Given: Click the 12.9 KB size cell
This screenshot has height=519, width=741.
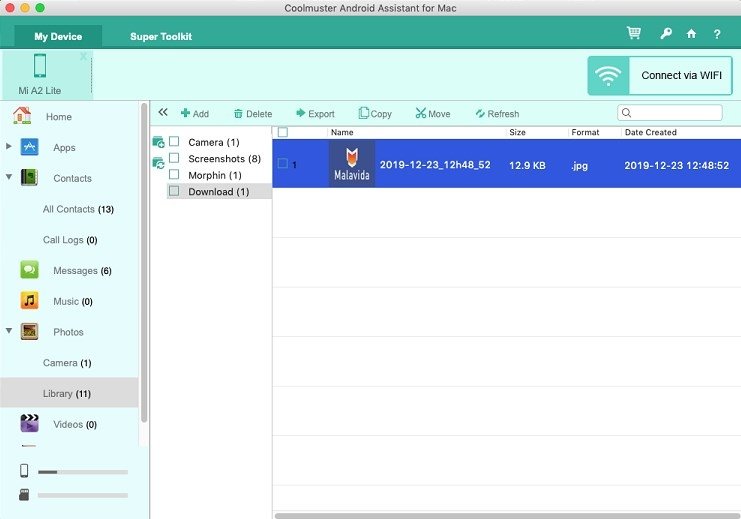Looking at the screenshot, I should (527, 165).
